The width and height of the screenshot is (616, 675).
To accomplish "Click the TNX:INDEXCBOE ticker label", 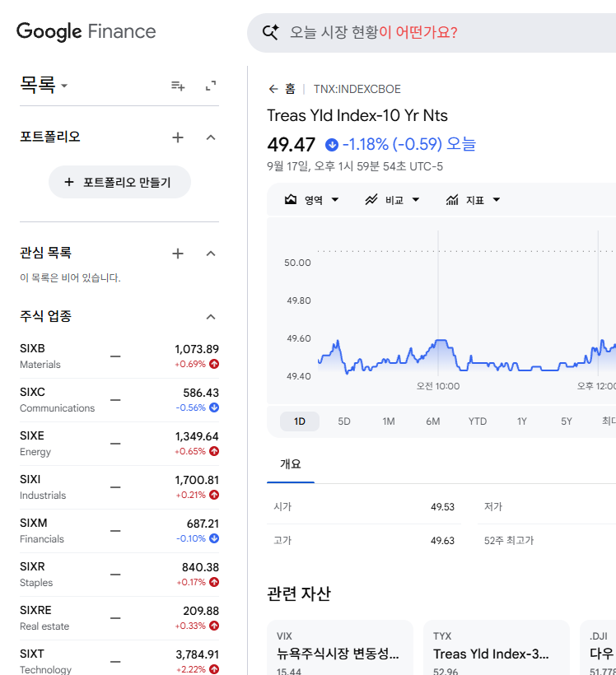I will pos(357,89).
